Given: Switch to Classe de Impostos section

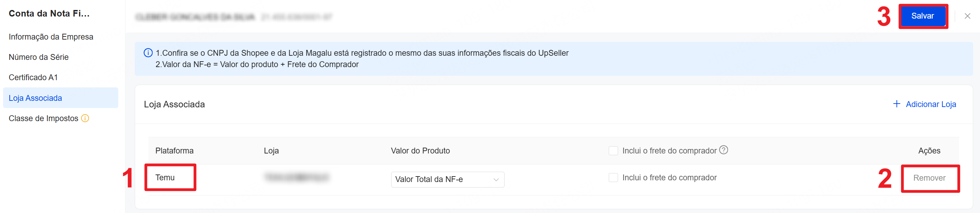Looking at the screenshot, I should 43,118.
